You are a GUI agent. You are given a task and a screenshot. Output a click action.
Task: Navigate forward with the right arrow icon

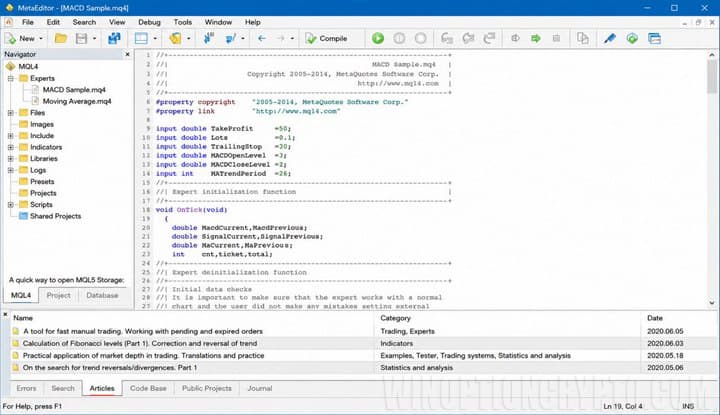[x=281, y=39]
